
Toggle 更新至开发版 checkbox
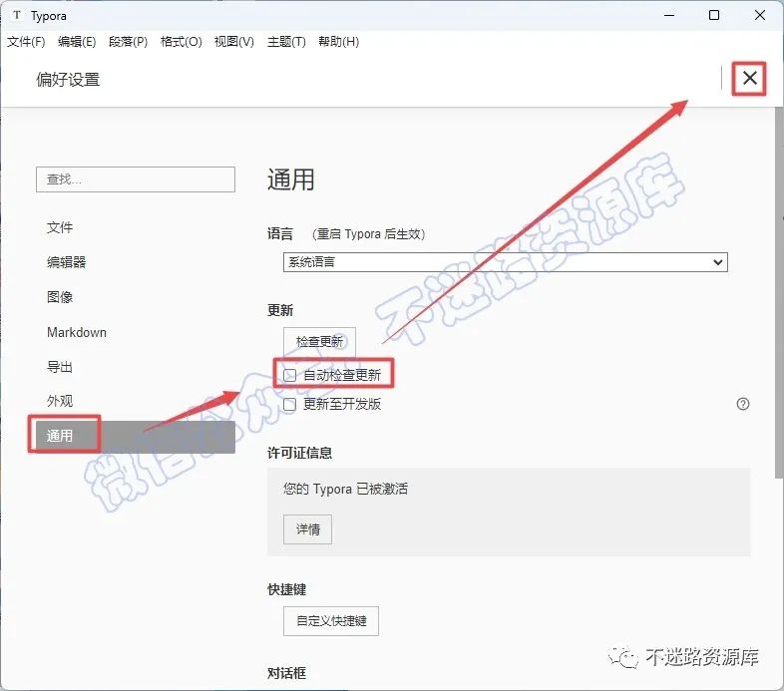[290, 404]
